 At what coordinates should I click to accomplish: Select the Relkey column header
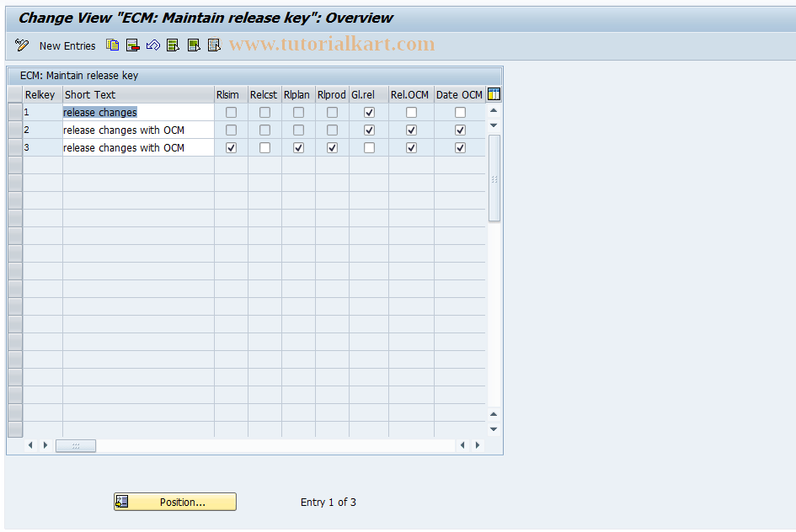[40, 94]
